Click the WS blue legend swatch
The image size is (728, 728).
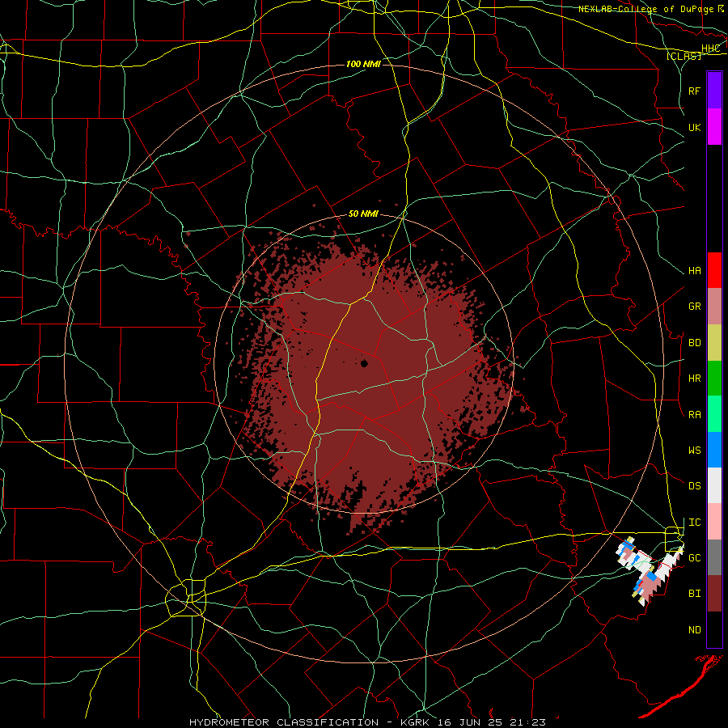pos(714,450)
